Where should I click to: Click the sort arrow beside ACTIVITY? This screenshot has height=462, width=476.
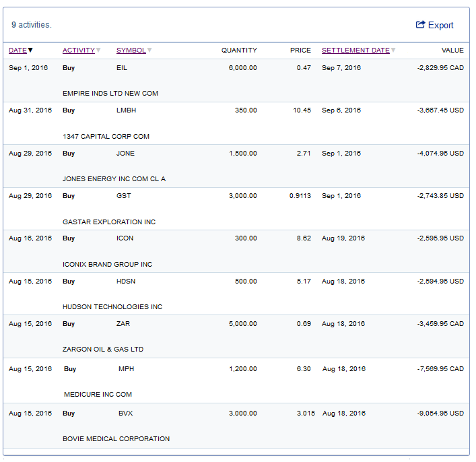[x=98, y=51]
